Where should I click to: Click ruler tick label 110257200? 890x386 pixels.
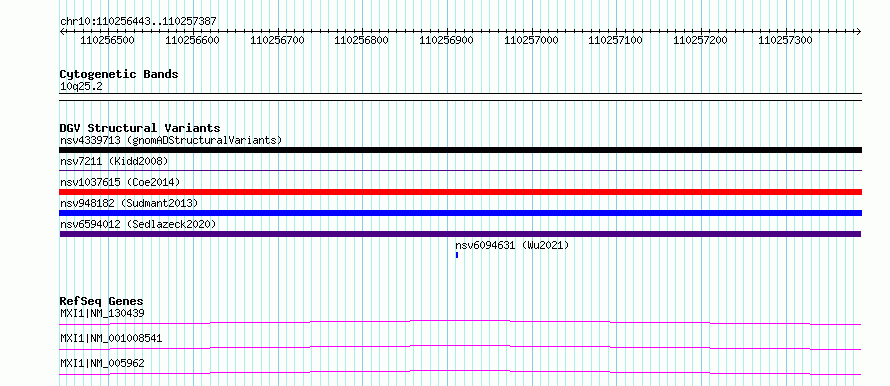click(x=701, y=40)
